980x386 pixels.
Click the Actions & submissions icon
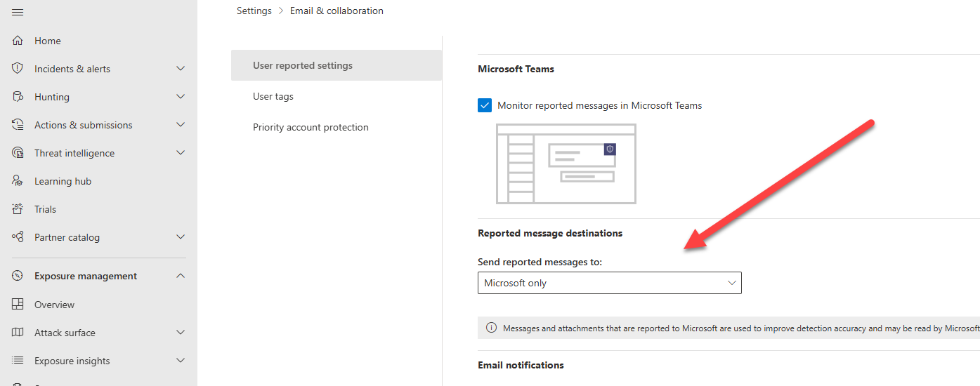(18, 125)
